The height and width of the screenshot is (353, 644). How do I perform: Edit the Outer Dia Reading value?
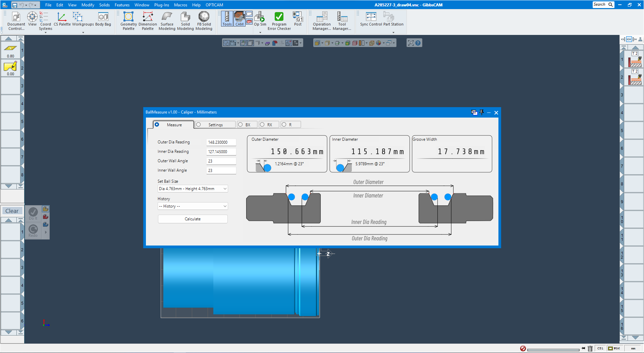tap(221, 142)
